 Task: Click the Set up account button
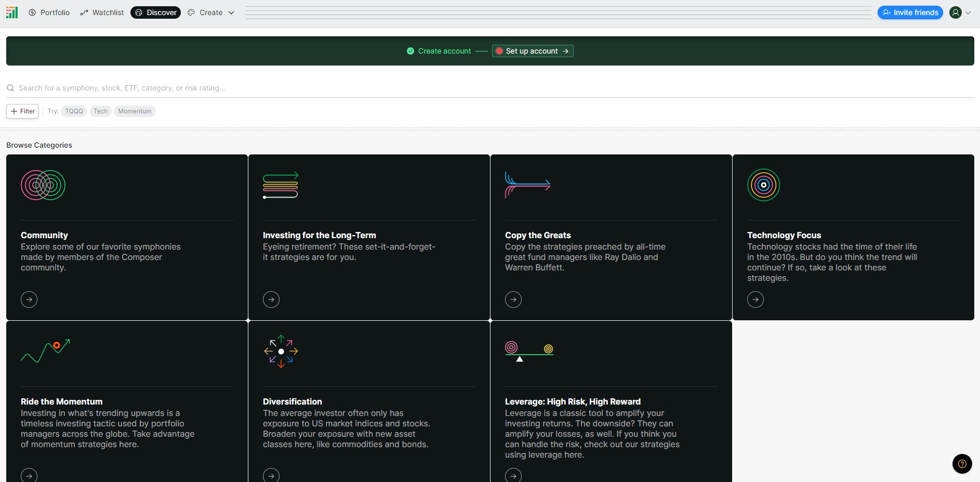533,51
